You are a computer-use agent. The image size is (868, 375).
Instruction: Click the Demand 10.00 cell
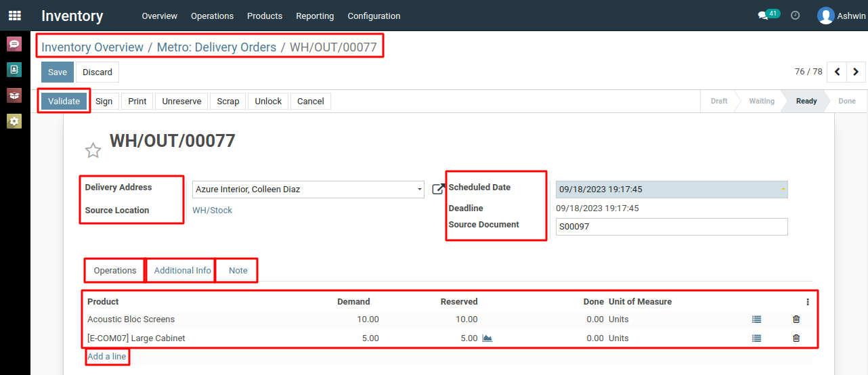pos(368,319)
